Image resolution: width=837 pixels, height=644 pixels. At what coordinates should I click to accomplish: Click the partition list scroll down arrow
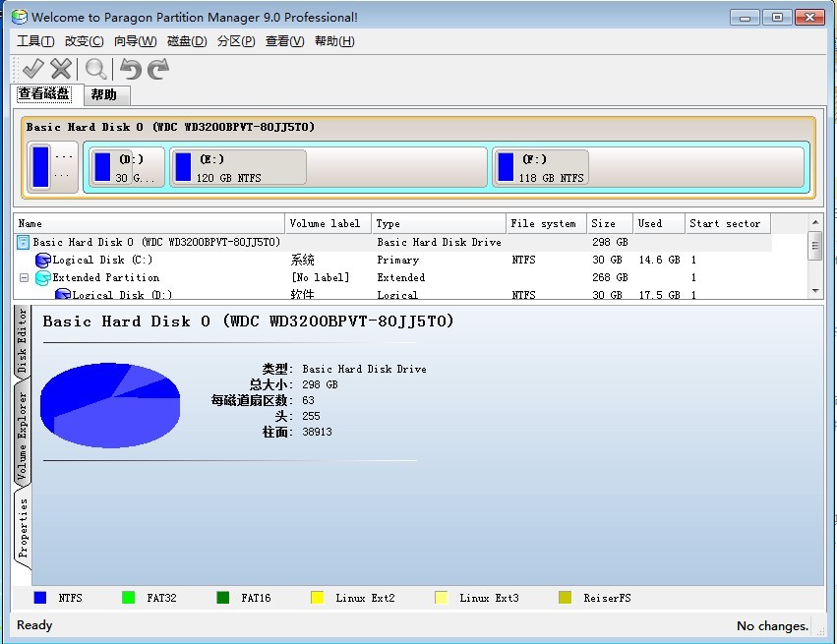click(x=814, y=291)
